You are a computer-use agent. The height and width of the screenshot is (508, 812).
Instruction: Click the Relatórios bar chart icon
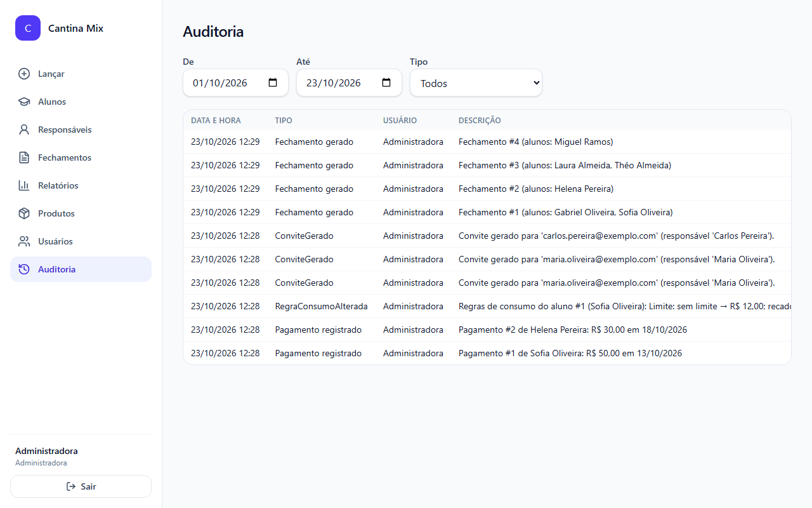click(x=24, y=185)
